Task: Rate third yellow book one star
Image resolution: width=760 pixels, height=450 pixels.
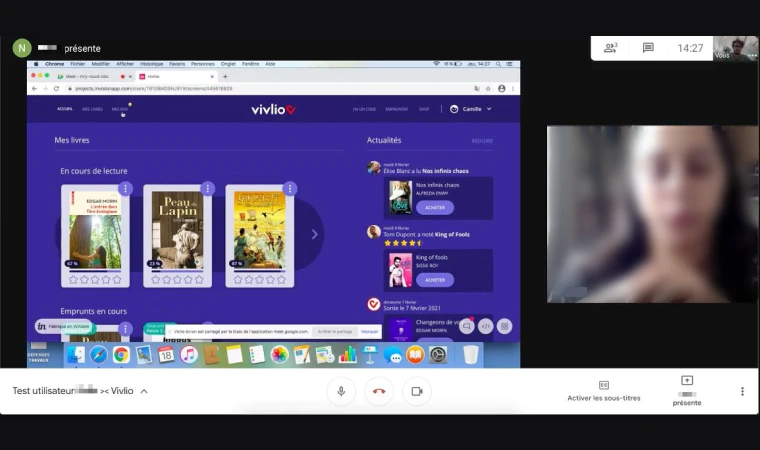Action: (x=238, y=280)
